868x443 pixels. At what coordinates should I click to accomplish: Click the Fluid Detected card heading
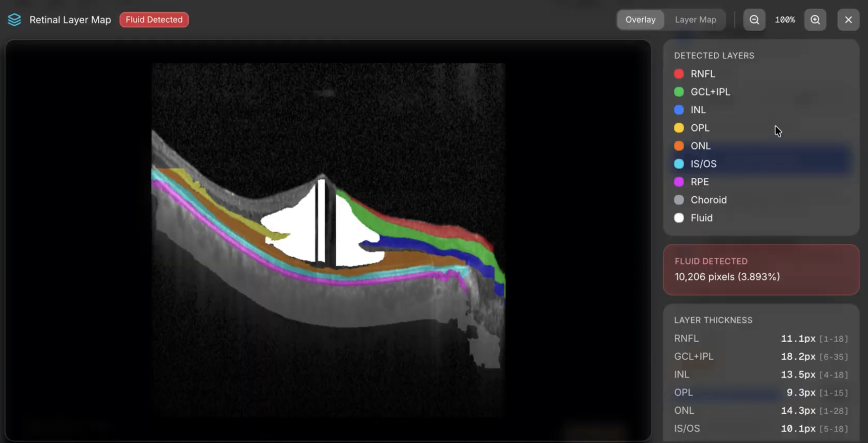coord(711,261)
